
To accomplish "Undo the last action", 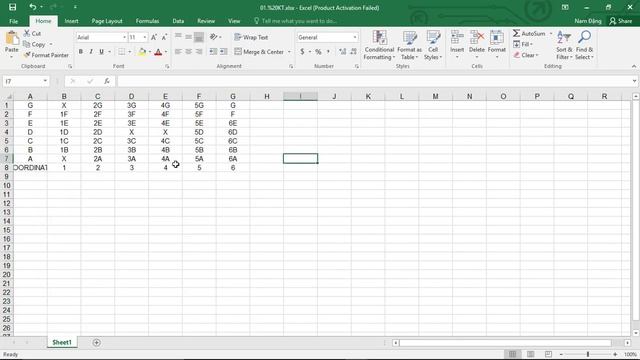I will click(33, 7).
